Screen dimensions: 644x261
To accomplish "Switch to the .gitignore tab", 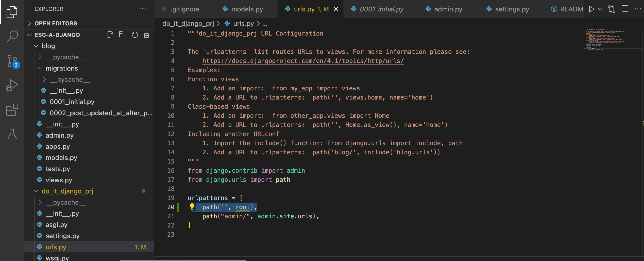I will point(185,9).
